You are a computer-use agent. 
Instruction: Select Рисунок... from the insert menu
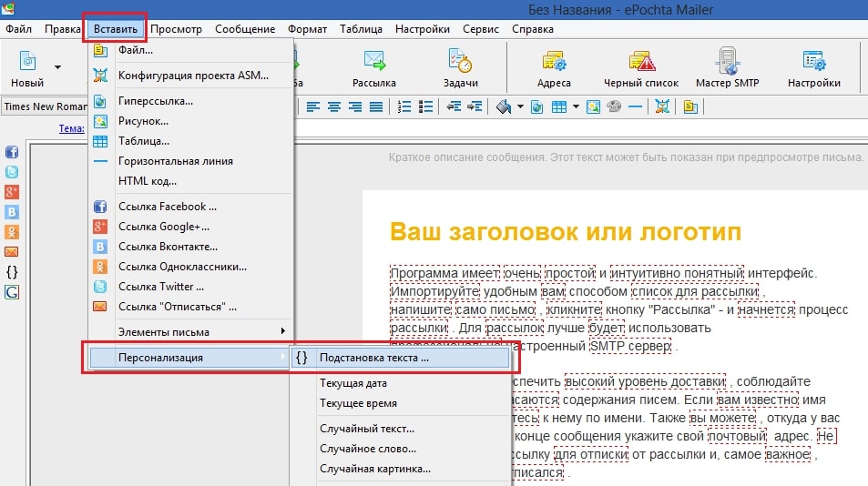(191, 120)
